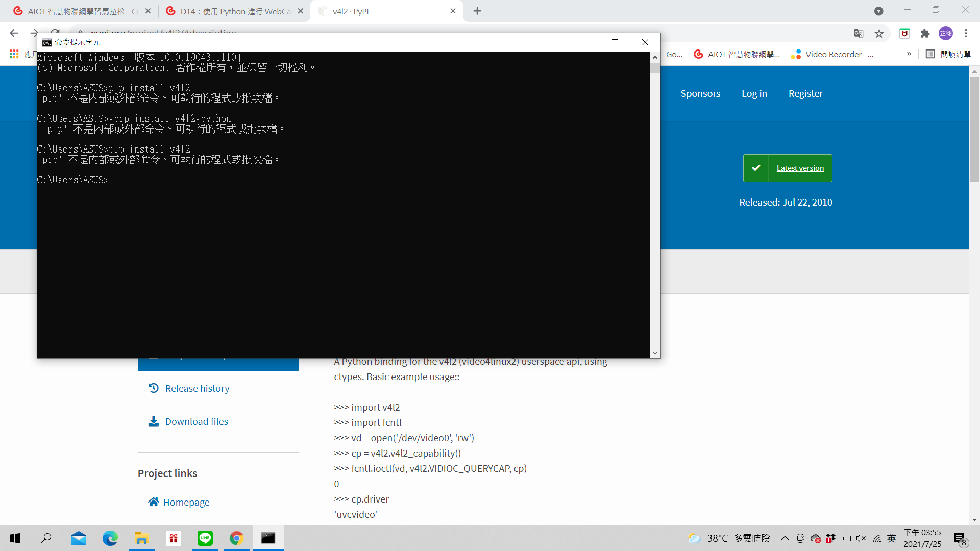
Task: Toggle the 英 input method indicator
Action: (892, 538)
